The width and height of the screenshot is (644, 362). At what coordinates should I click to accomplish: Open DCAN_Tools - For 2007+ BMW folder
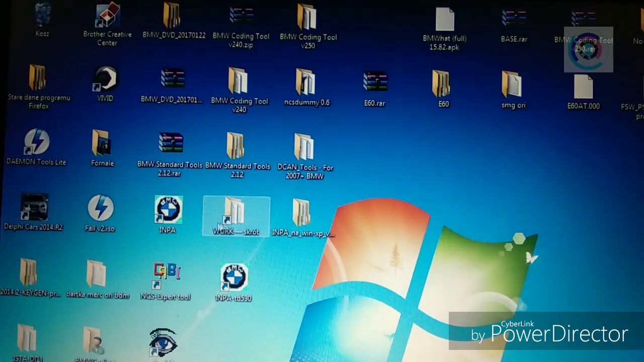click(x=305, y=156)
